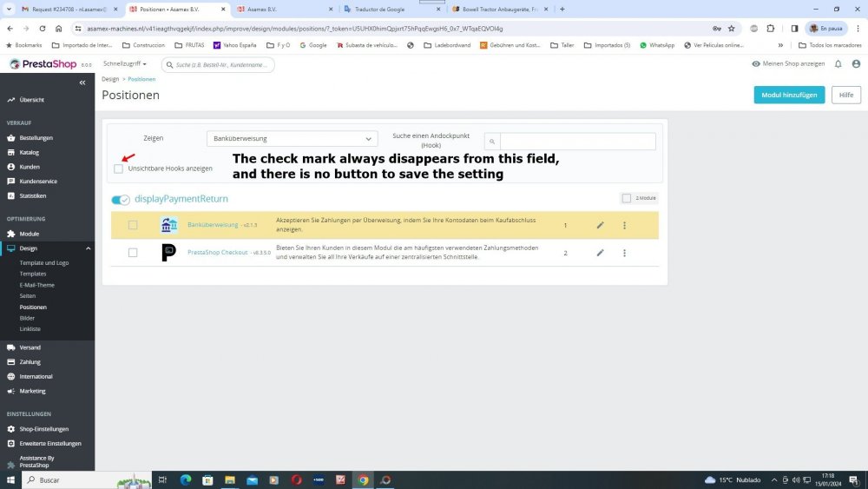Click Design breadcrumb link

110,79
